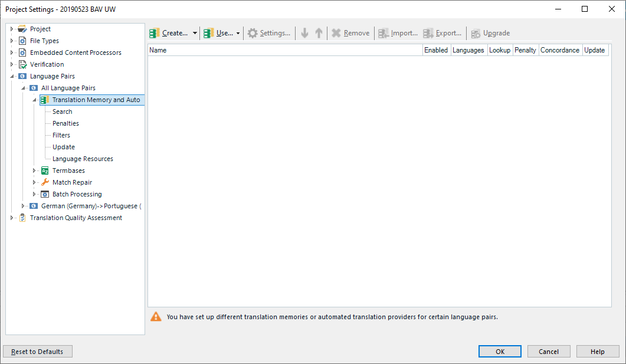Image resolution: width=626 pixels, height=364 pixels.
Task: Maximize the Project Settings window
Action: point(585,9)
